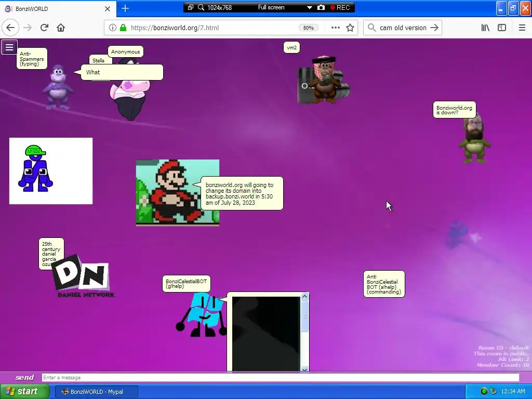Screen dimensions: 532x399
Task: Send the chat message with send button
Action: (x=24, y=377)
